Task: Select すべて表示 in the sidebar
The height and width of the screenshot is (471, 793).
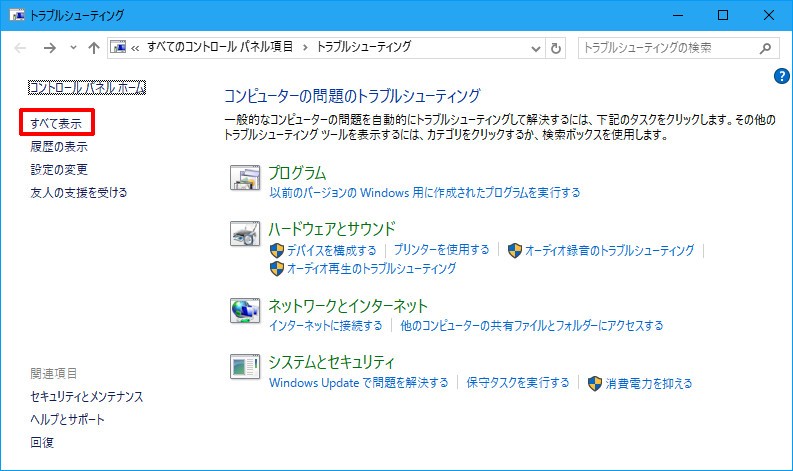Action: [56, 123]
